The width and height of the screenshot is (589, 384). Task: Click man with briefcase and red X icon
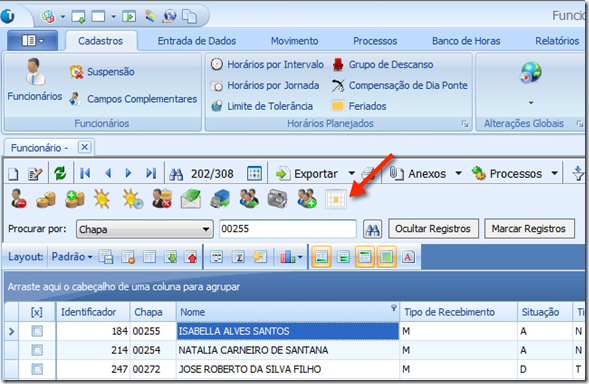click(x=162, y=199)
